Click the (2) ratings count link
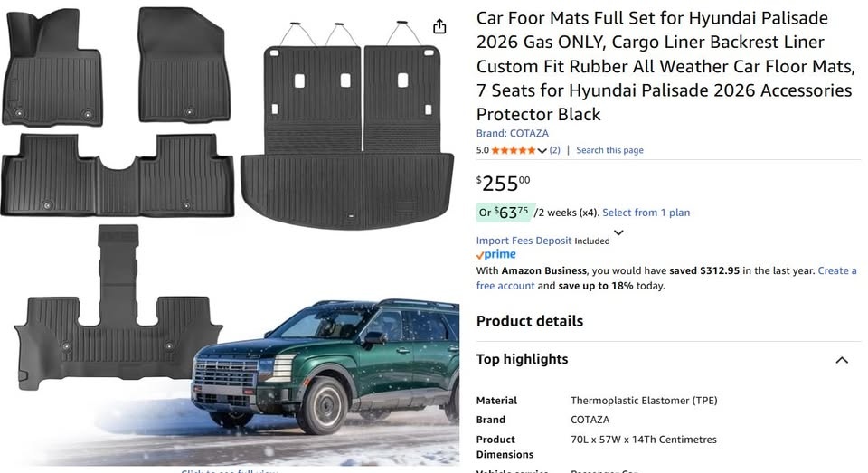868x473 pixels. (554, 150)
